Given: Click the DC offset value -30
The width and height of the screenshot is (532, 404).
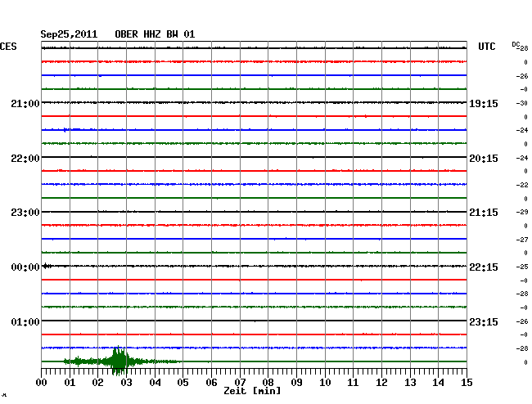Looking at the screenshot, I should (522, 103).
